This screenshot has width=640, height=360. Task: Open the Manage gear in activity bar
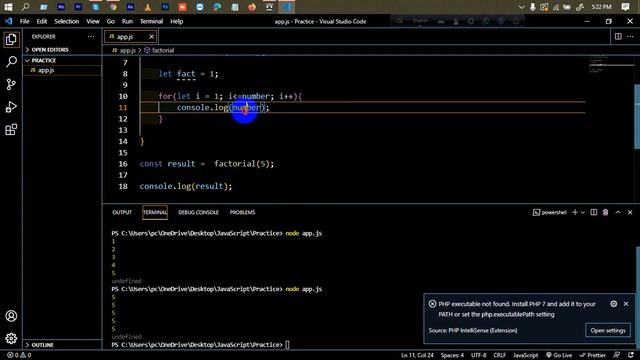click(11, 338)
